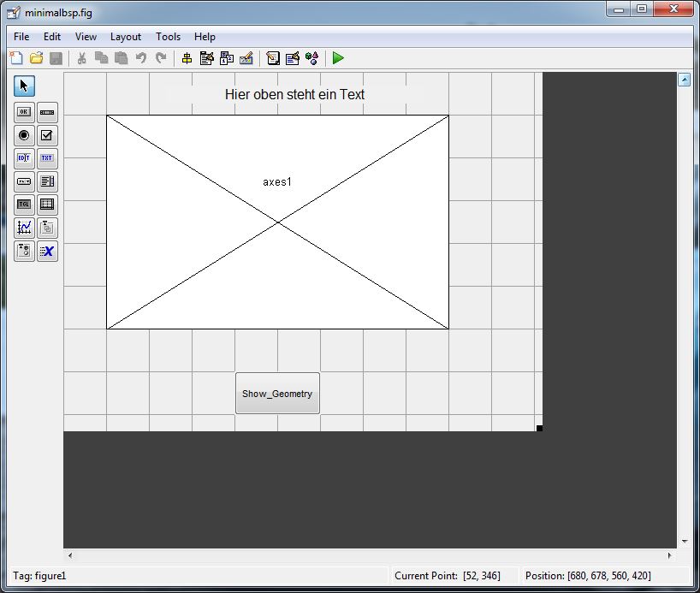Viewport: 700px width, 593px height.
Task: Click the Run Figure green arrow
Action: coord(338,58)
